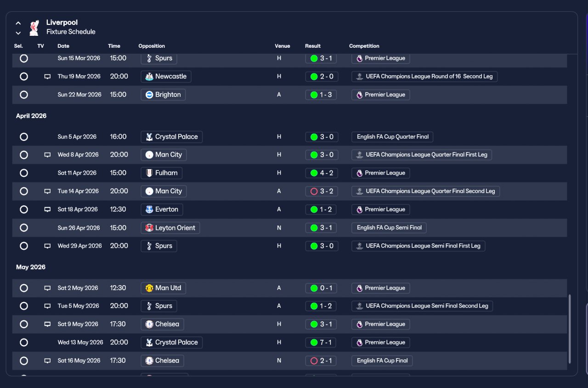Click the Leyton Orient club badge
Image resolution: width=588 pixels, height=388 pixels.
[x=149, y=228]
